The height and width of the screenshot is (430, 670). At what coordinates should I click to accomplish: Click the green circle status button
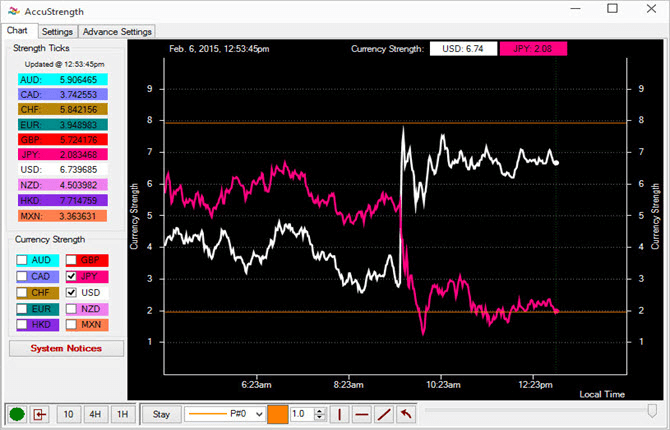[17, 414]
